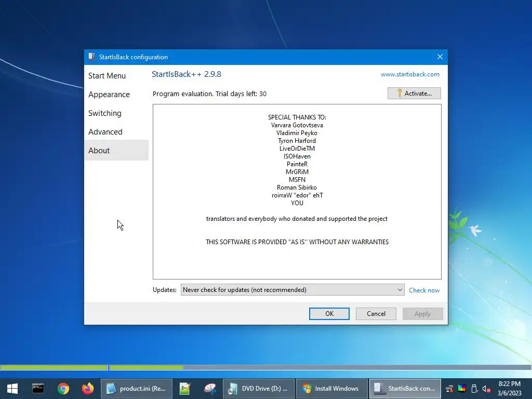The height and width of the screenshot is (399, 532).
Task: Open the Windows Start button
Action: point(12,389)
